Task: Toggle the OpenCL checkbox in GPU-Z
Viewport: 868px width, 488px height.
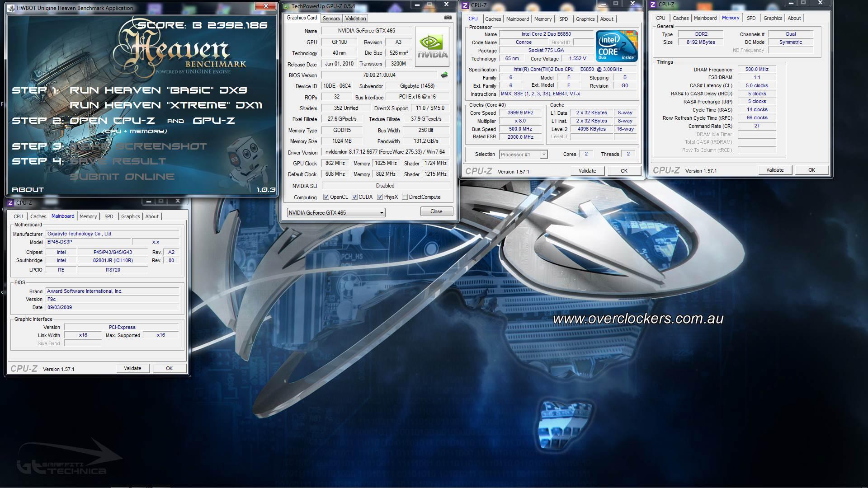Action: tap(326, 197)
